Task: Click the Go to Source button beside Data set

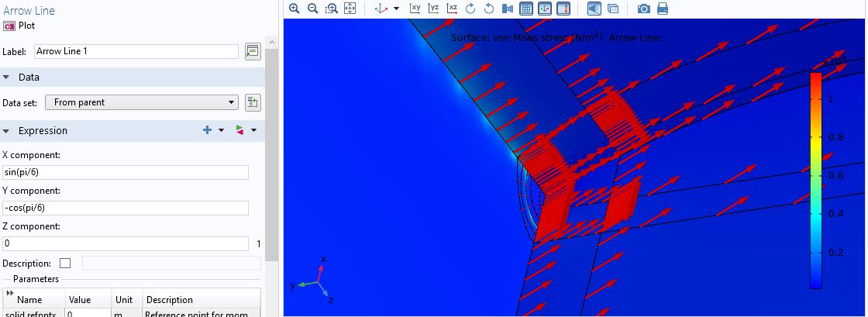Action: [x=252, y=102]
